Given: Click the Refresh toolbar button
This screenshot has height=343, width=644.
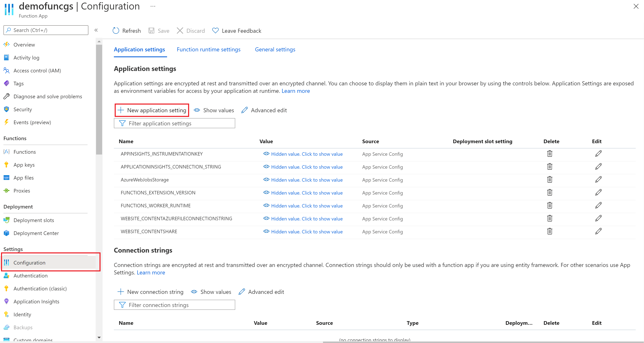Looking at the screenshot, I should (127, 31).
